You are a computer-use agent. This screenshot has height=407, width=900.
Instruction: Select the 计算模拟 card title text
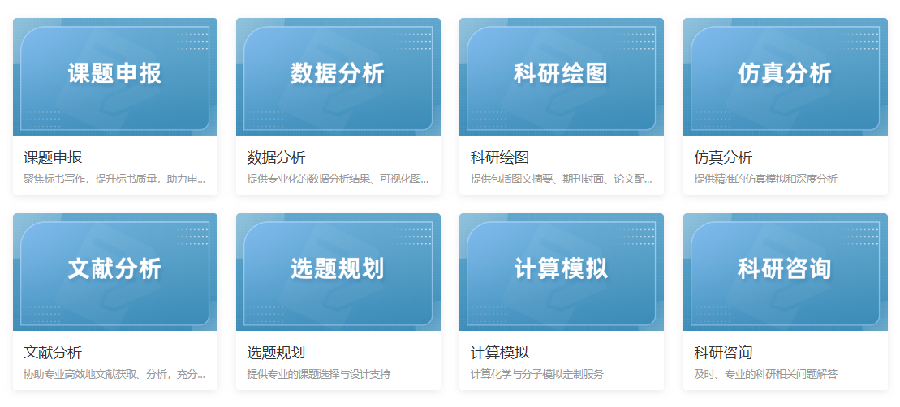(x=499, y=352)
